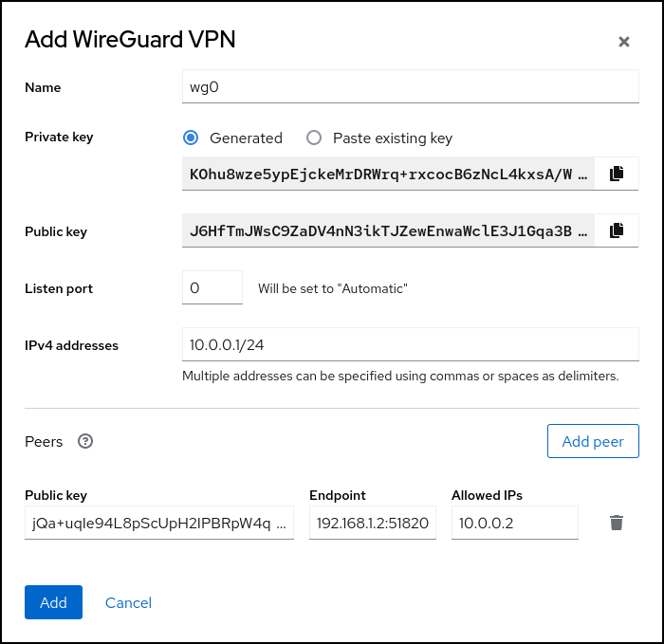The height and width of the screenshot is (644, 664).
Task: Click the peer Endpoint field
Action: click(x=373, y=523)
